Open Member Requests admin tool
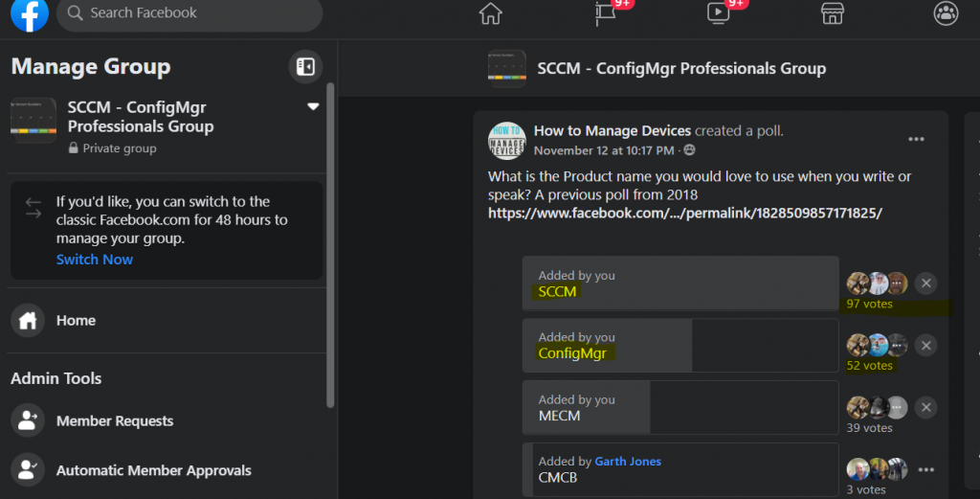 pos(167,420)
